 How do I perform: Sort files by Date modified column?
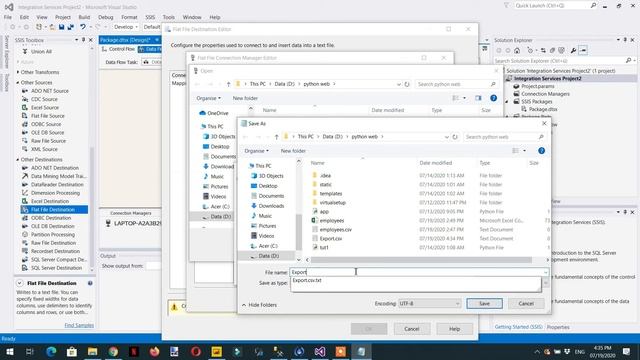coord(436,163)
